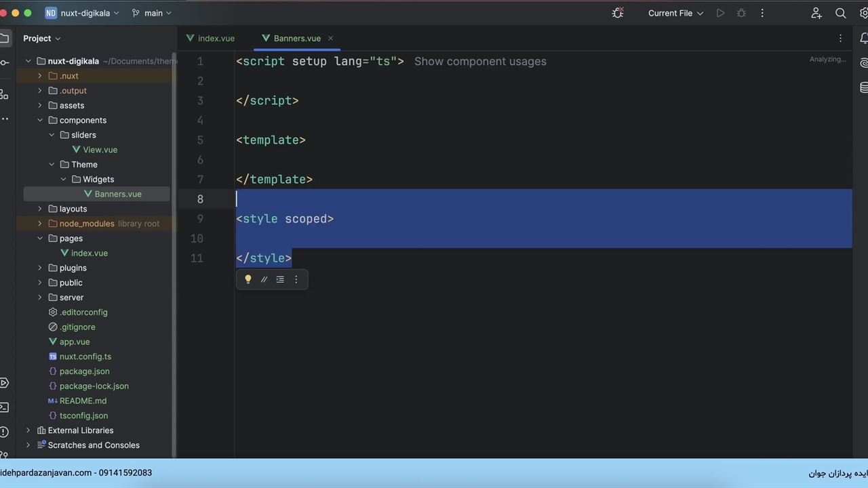Click the Debug run configuration icon
The height and width of the screenshot is (488, 868).
coord(741,13)
